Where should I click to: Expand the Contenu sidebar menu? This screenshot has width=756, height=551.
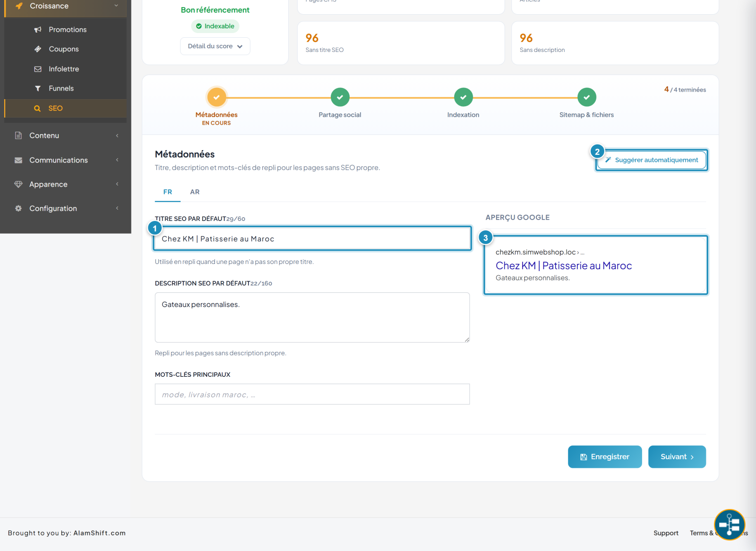pos(66,136)
